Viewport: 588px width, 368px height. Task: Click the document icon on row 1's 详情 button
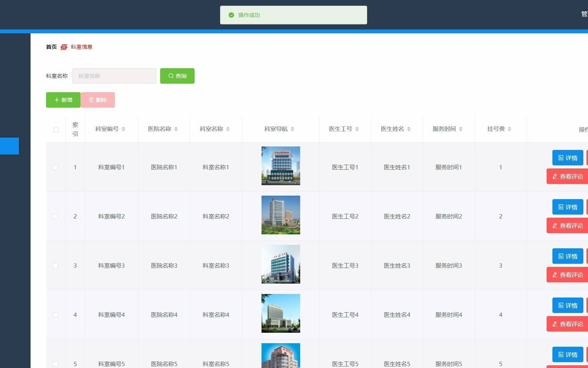coord(561,158)
